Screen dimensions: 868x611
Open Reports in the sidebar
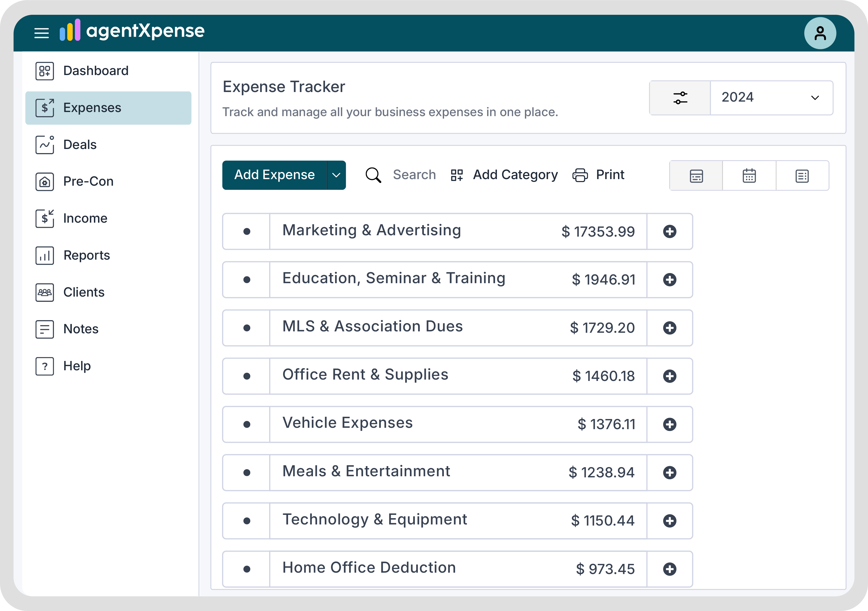pos(87,255)
